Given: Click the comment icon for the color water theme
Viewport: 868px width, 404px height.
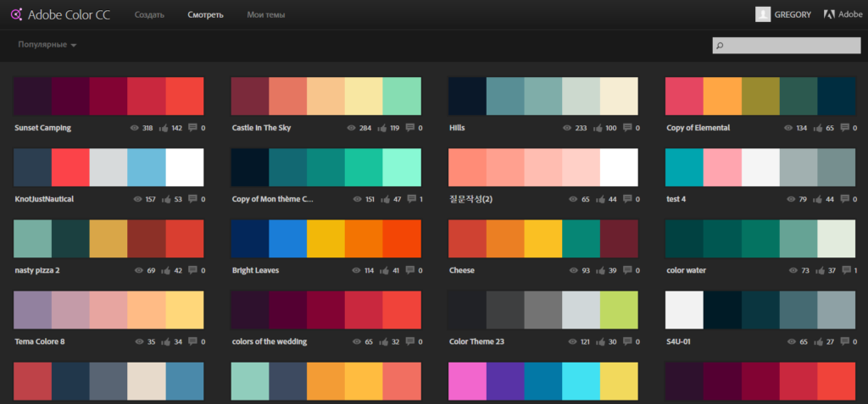Looking at the screenshot, I should point(845,271).
